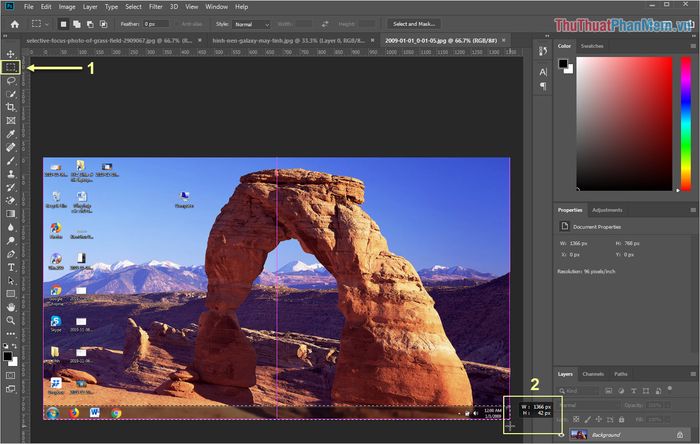Image resolution: width=700 pixels, height=444 pixels.
Task: Choose New Selection mode
Action: click(x=63, y=24)
